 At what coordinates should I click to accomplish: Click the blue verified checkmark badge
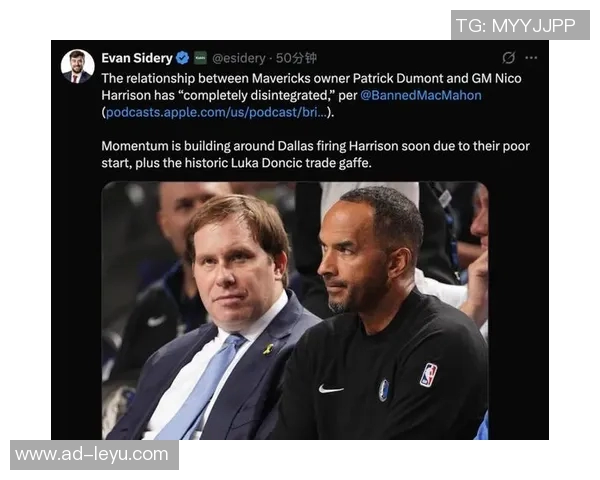click(x=183, y=58)
